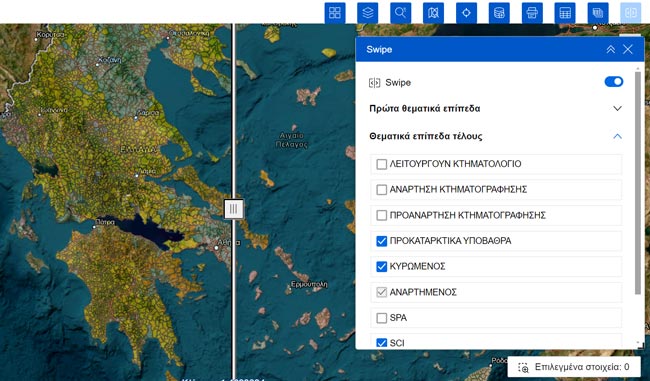Click the Κορυτσά label on map
The height and width of the screenshot is (381, 650).
click(51, 35)
